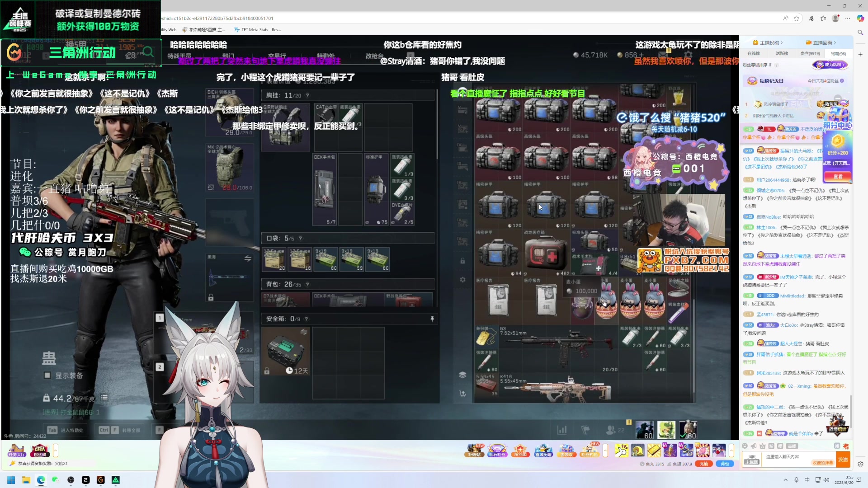The width and height of the screenshot is (868, 488).
Task: Click the 去领取 reward chest icon
Action: [x=566, y=450]
